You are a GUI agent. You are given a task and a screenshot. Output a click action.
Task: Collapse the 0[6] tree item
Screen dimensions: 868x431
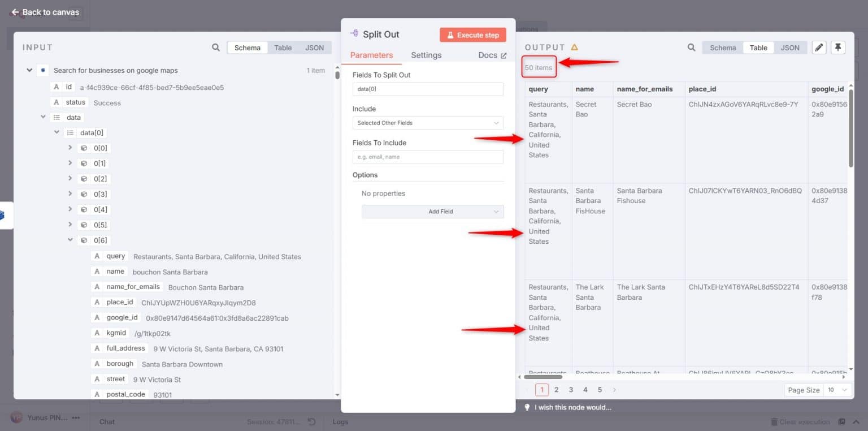[70, 240]
